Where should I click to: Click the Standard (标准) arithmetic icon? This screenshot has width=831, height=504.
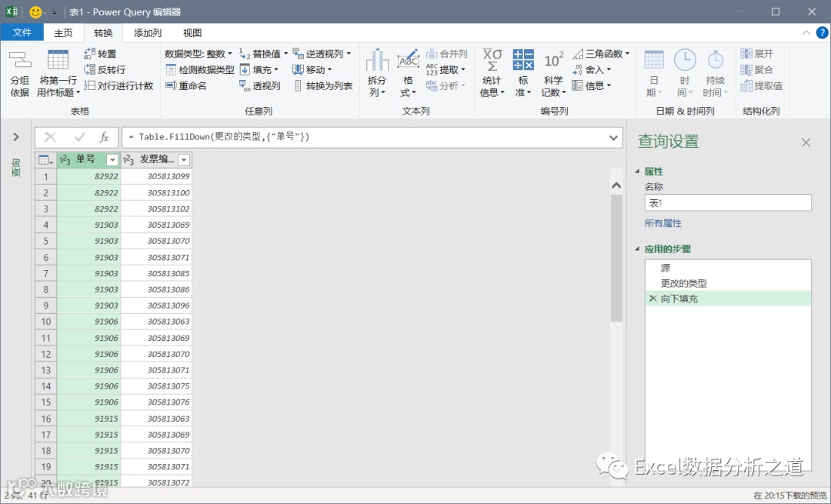[523, 60]
